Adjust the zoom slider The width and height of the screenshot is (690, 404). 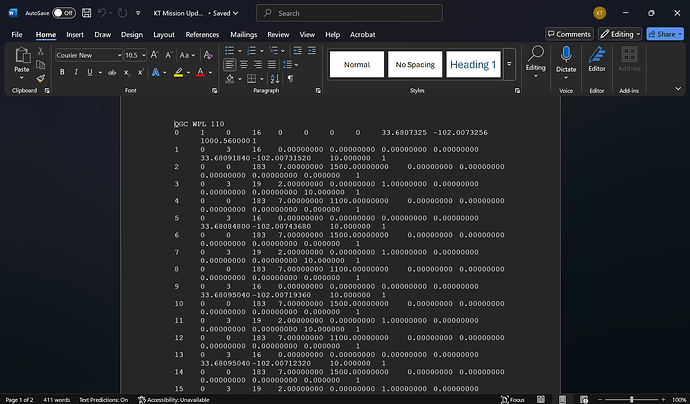631,400
